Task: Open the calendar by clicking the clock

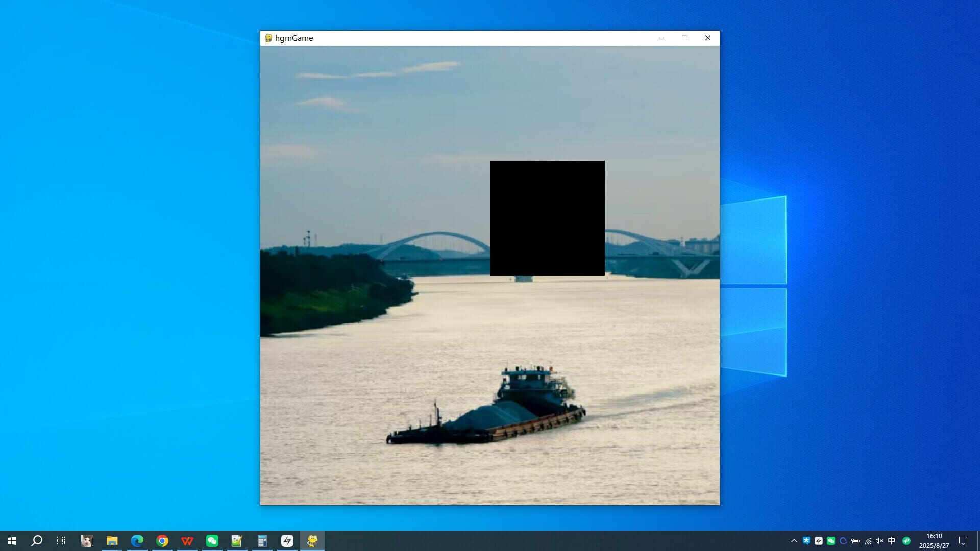Action: [934, 540]
